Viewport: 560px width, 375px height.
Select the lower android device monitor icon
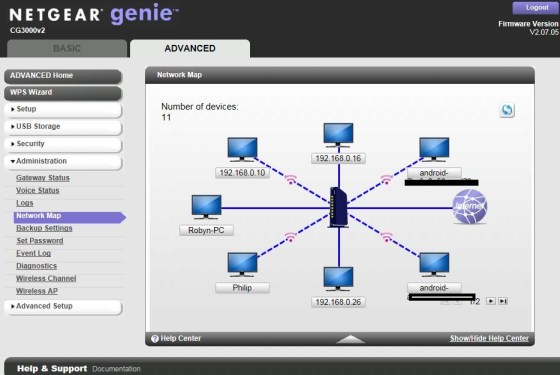434,265
